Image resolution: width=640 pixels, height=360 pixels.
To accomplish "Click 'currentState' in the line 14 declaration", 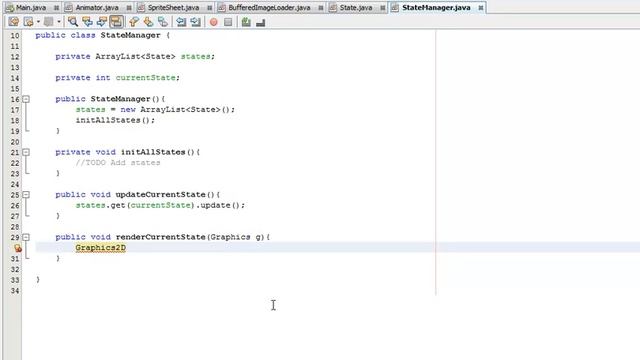I will pos(146,78).
